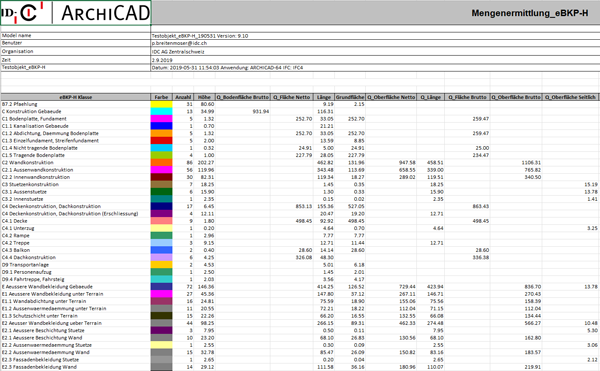Select the 931.94 Bodenfläche Brutto value
The height and width of the screenshot is (371, 600).
(261, 111)
